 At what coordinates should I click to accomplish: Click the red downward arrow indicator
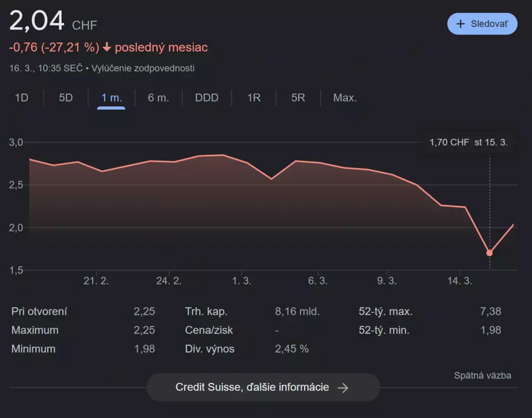[x=107, y=47]
